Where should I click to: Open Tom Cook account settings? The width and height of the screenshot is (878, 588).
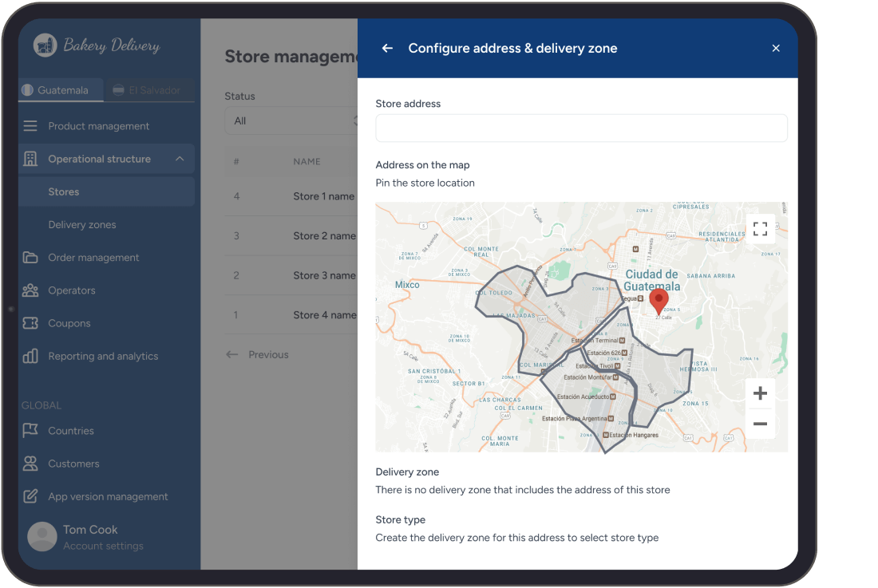(90, 537)
